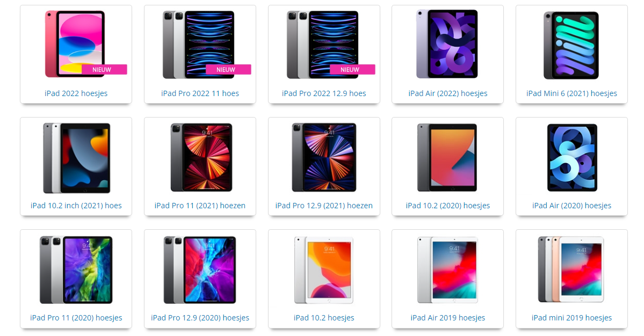Open iPad Air (2022) hoesjes link
The width and height of the screenshot is (644, 336).
click(x=447, y=93)
